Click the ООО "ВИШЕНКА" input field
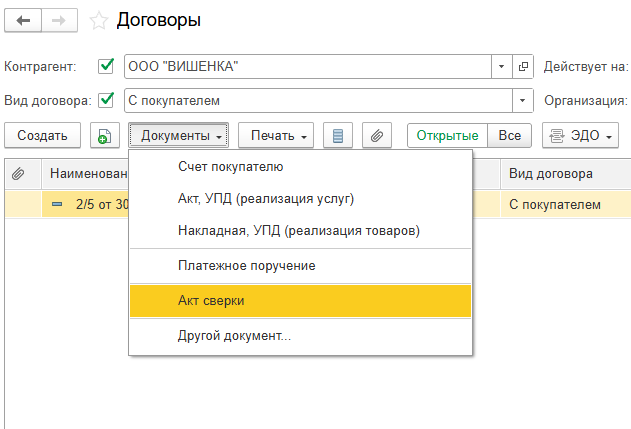 click(308, 66)
